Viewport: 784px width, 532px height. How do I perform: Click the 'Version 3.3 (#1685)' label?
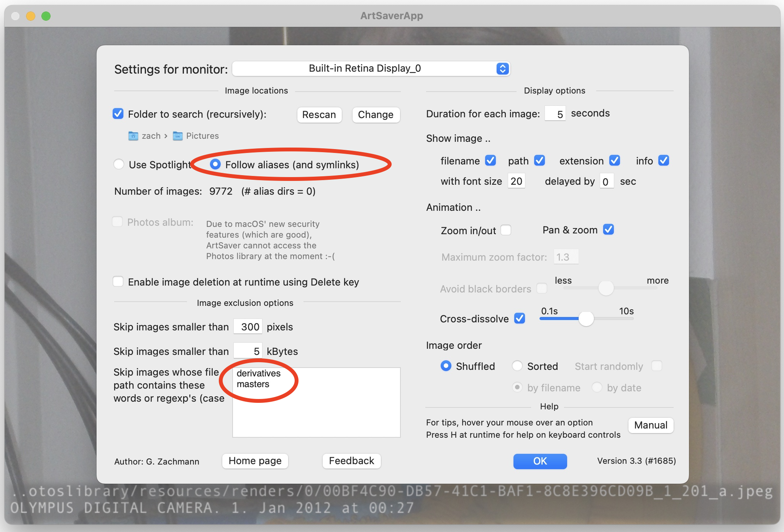coord(636,461)
